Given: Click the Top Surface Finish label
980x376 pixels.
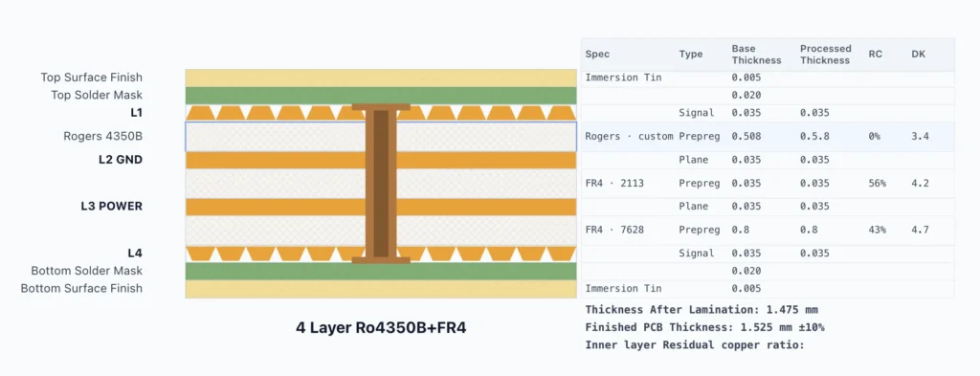Looking at the screenshot, I should 91,77.
